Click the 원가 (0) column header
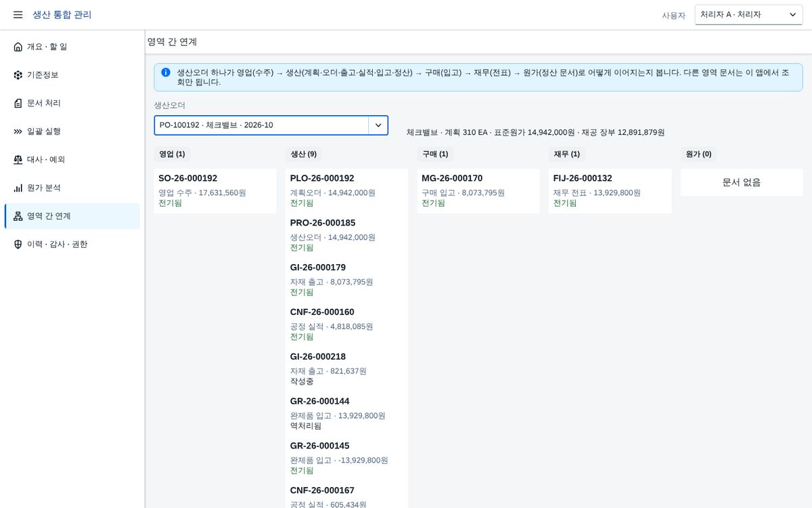Image resolution: width=812 pixels, height=508 pixels. (698, 154)
